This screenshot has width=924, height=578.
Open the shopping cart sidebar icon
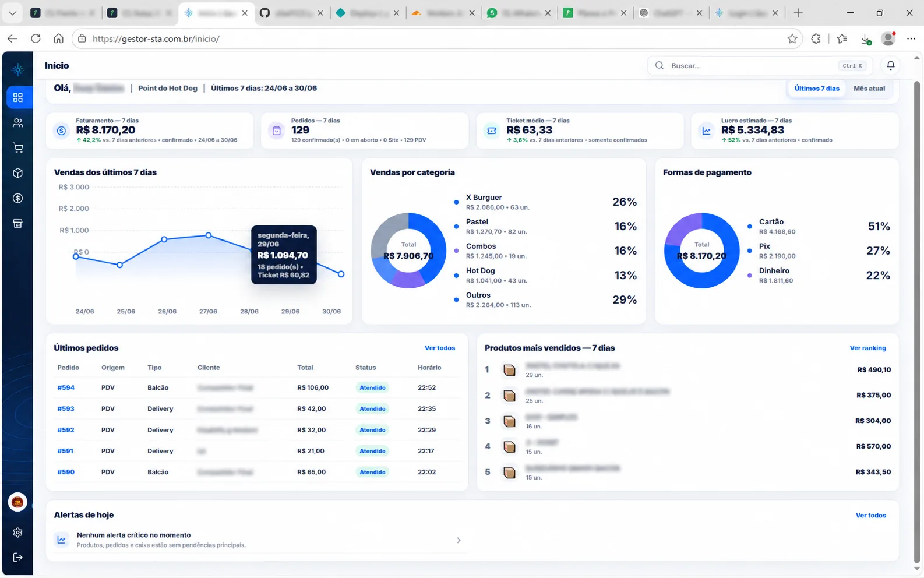coord(18,148)
